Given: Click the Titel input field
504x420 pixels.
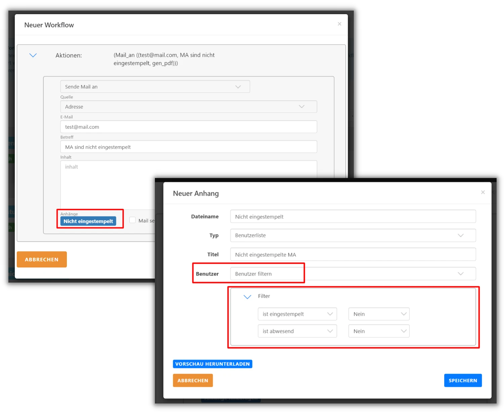Looking at the screenshot, I should (353, 255).
